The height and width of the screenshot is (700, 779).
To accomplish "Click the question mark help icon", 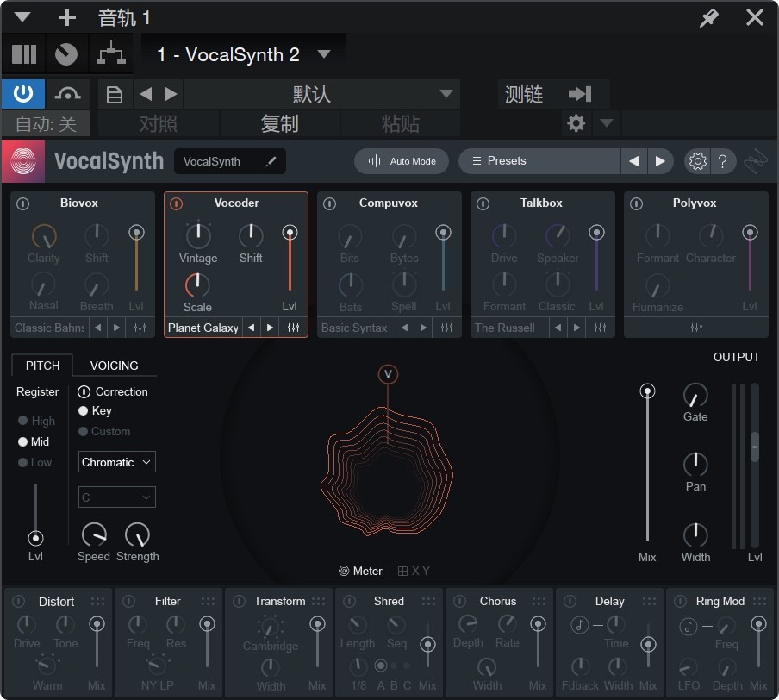I will click(722, 161).
